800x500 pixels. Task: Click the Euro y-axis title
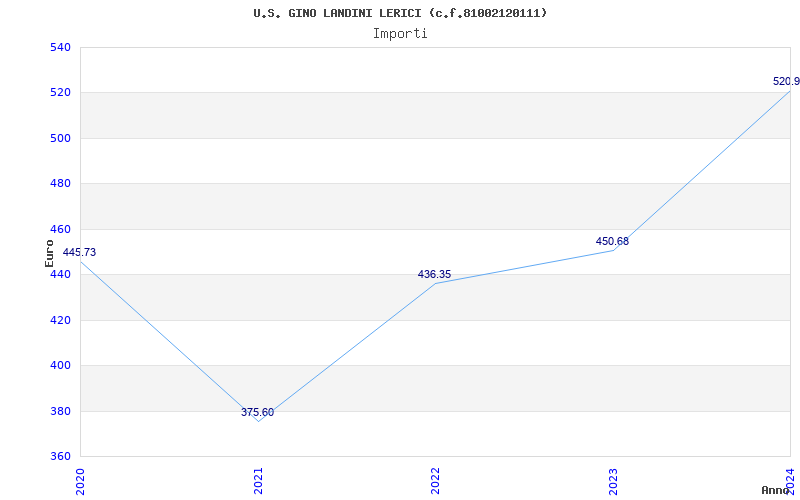pos(49,253)
